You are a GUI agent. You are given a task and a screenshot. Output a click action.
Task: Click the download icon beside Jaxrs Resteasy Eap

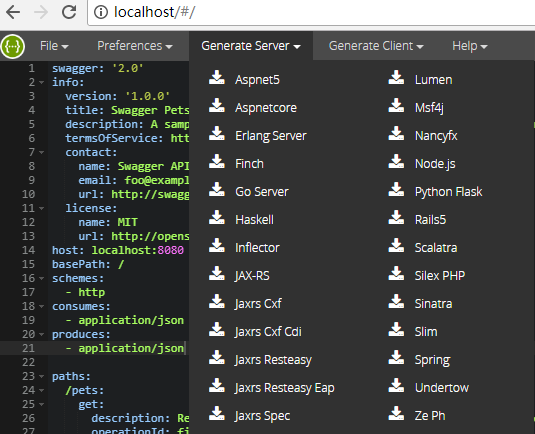[x=217, y=385]
